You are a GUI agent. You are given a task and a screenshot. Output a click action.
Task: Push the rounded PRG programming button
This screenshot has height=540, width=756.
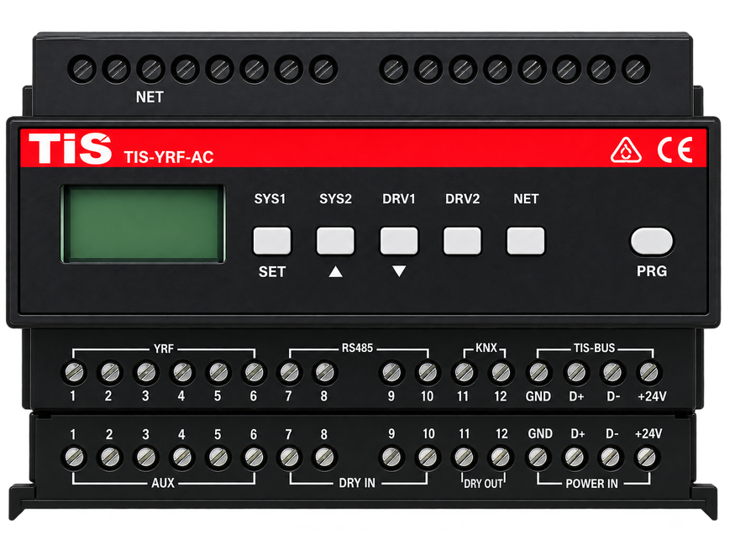[x=652, y=241]
